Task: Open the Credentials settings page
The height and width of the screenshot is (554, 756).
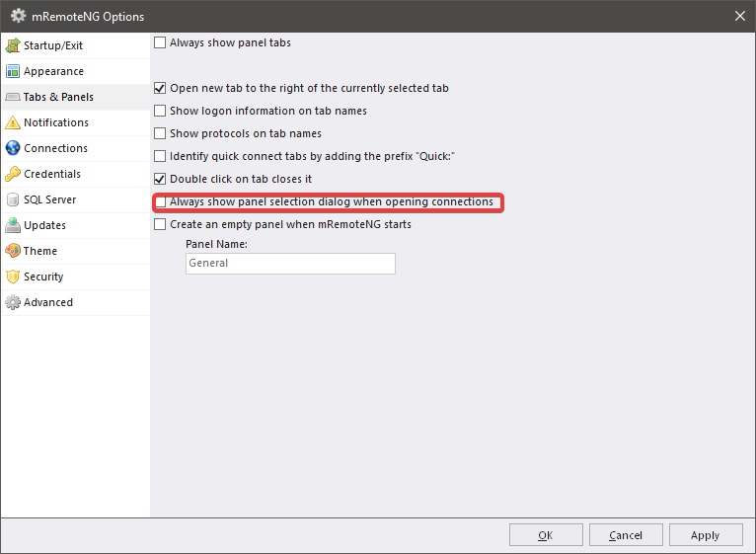Action: [76, 174]
